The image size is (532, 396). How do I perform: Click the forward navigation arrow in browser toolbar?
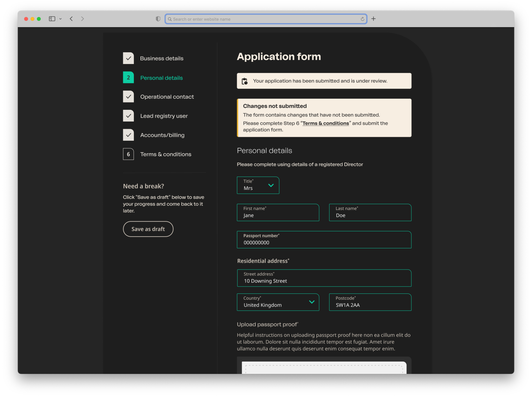pyautogui.click(x=82, y=19)
